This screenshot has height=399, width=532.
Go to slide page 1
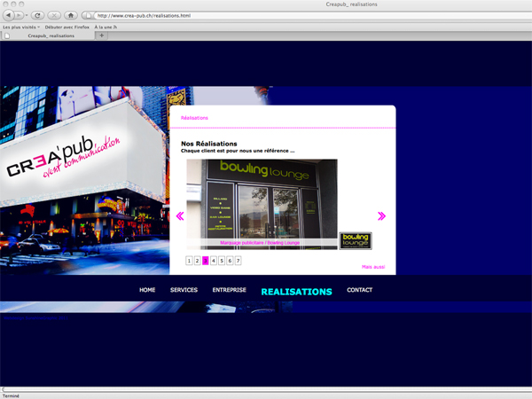click(189, 261)
